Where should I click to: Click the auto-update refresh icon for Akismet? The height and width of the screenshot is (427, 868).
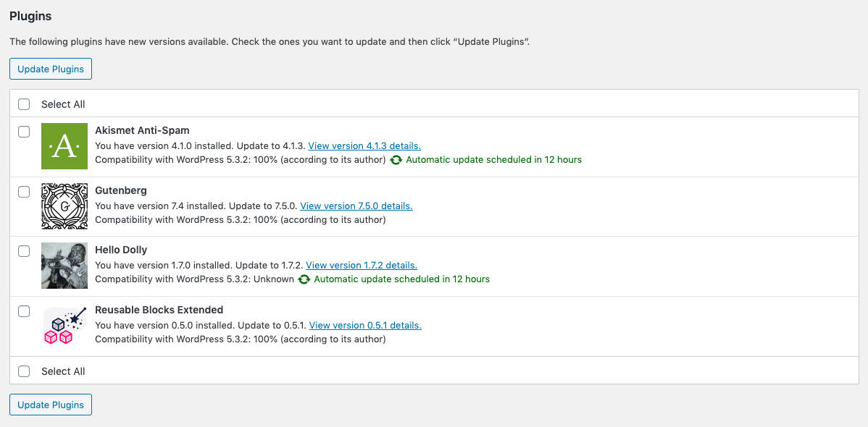coord(396,160)
